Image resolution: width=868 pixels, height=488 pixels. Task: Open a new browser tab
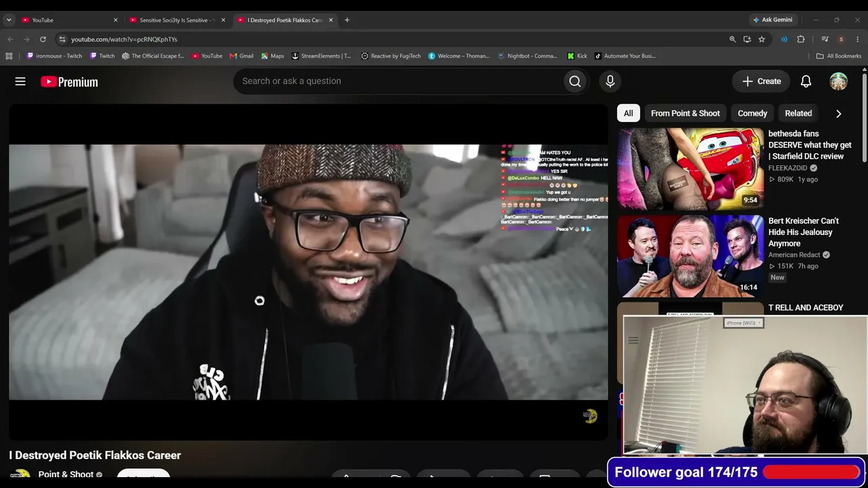pyautogui.click(x=347, y=20)
